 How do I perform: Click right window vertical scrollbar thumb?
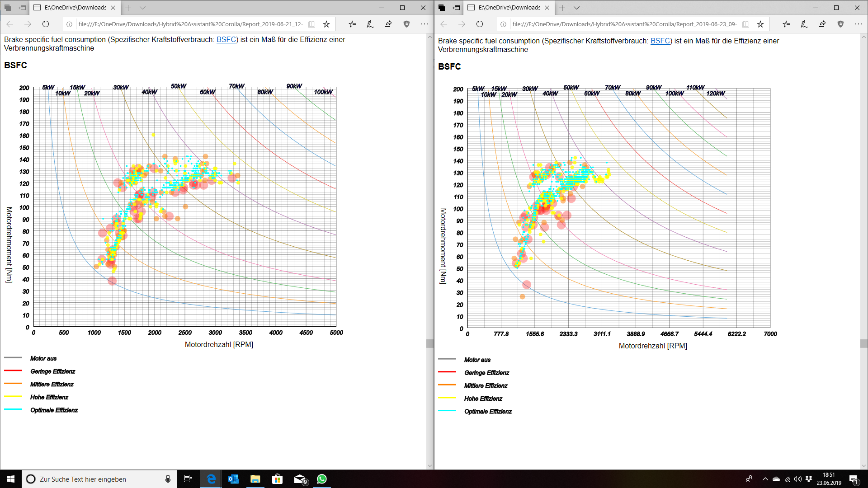point(863,343)
